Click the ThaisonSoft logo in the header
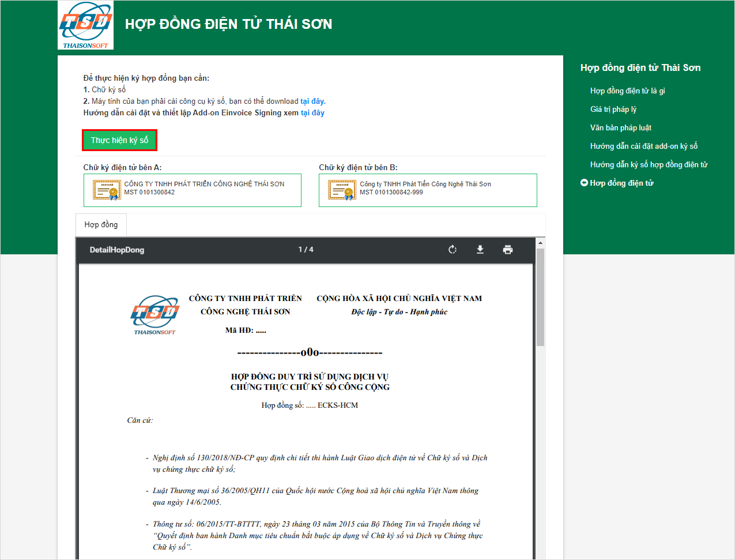Screen dimensions: 735x560 pos(85,25)
